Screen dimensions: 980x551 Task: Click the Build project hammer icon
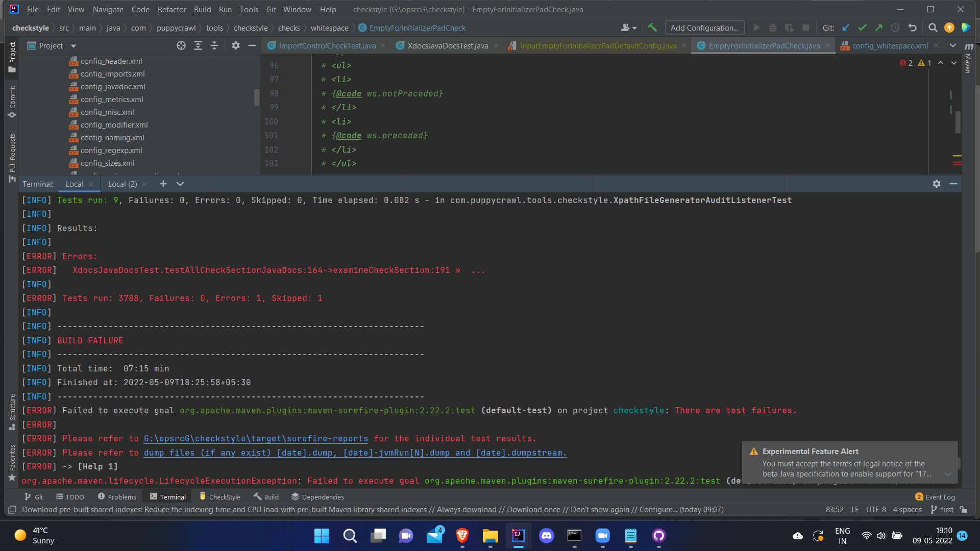coord(652,28)
